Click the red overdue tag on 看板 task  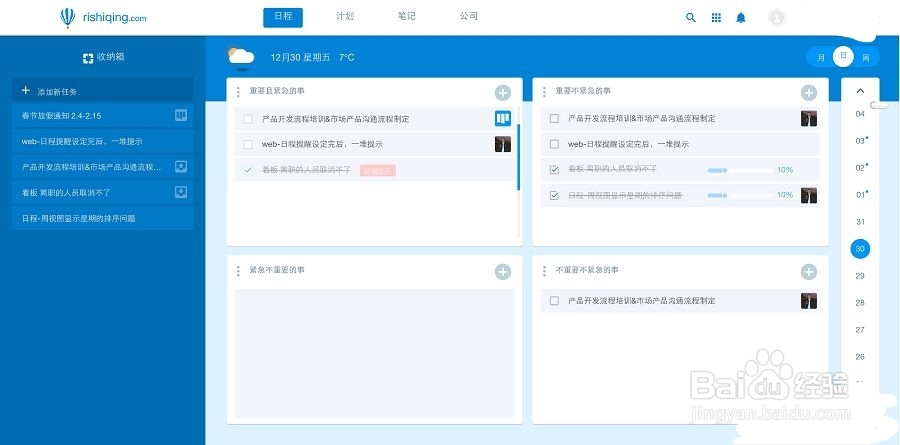pos(378,170)
